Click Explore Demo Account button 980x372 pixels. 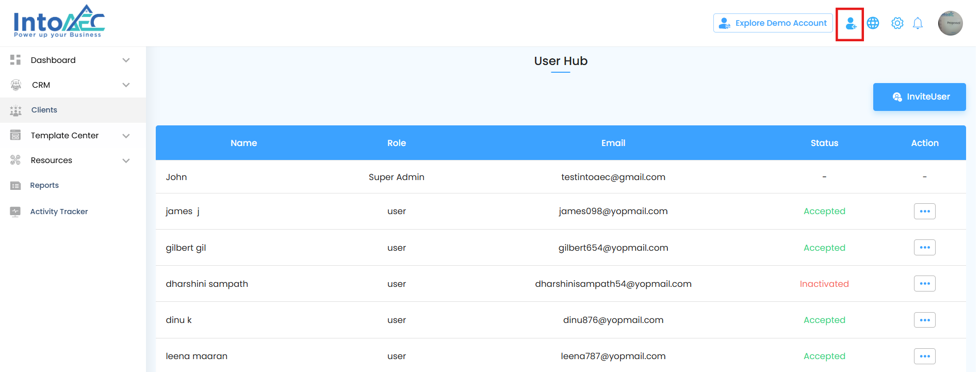(773, 23)
